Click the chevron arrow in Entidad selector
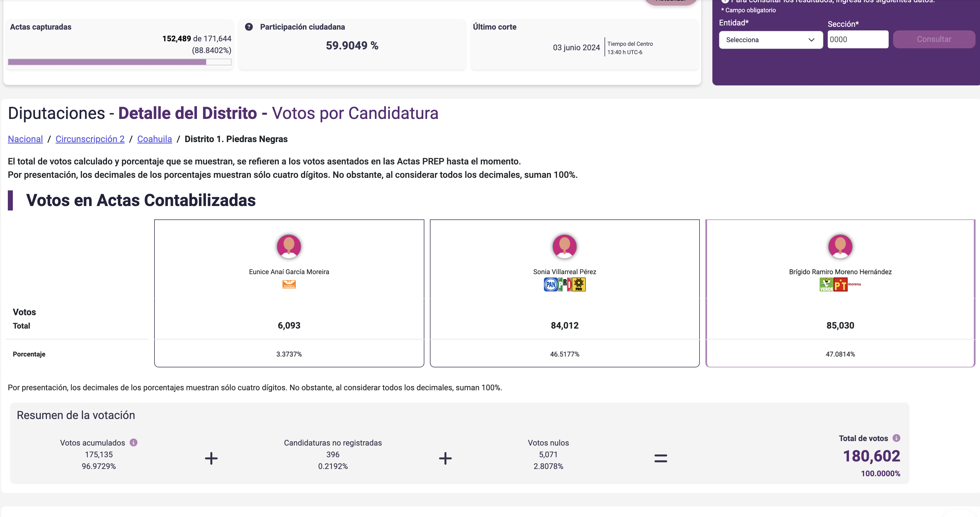 (812, 40)
